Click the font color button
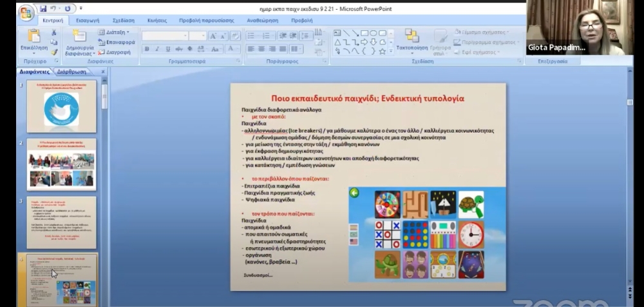 coord(230,49)
